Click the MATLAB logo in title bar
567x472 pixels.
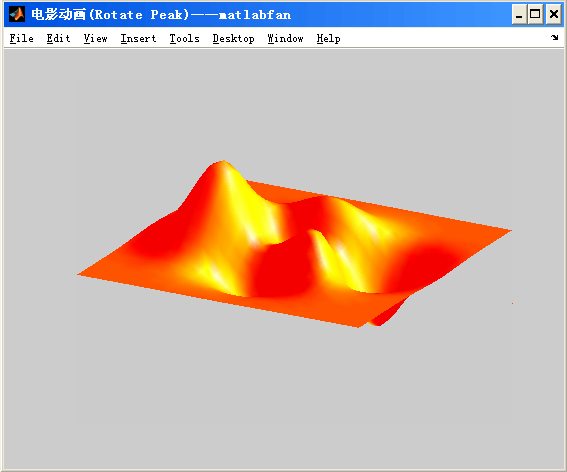17,14
